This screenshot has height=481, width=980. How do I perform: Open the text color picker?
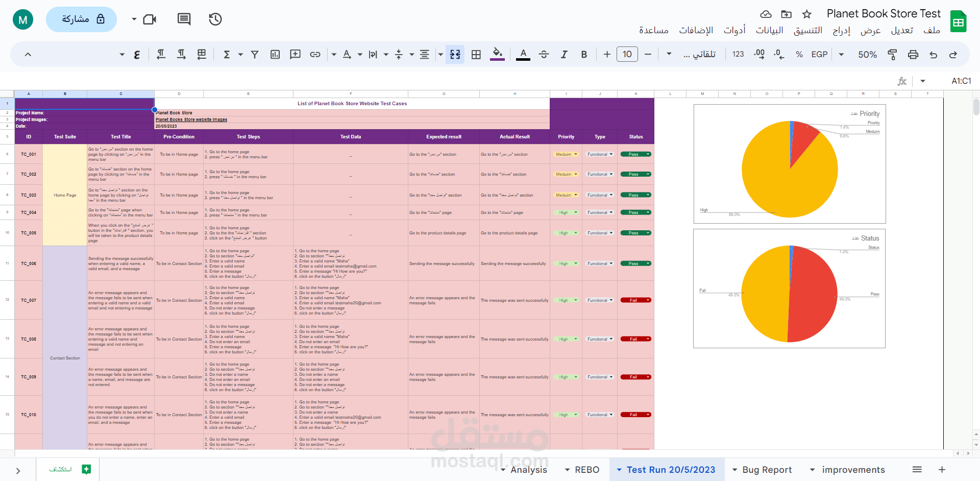[523, 55]
